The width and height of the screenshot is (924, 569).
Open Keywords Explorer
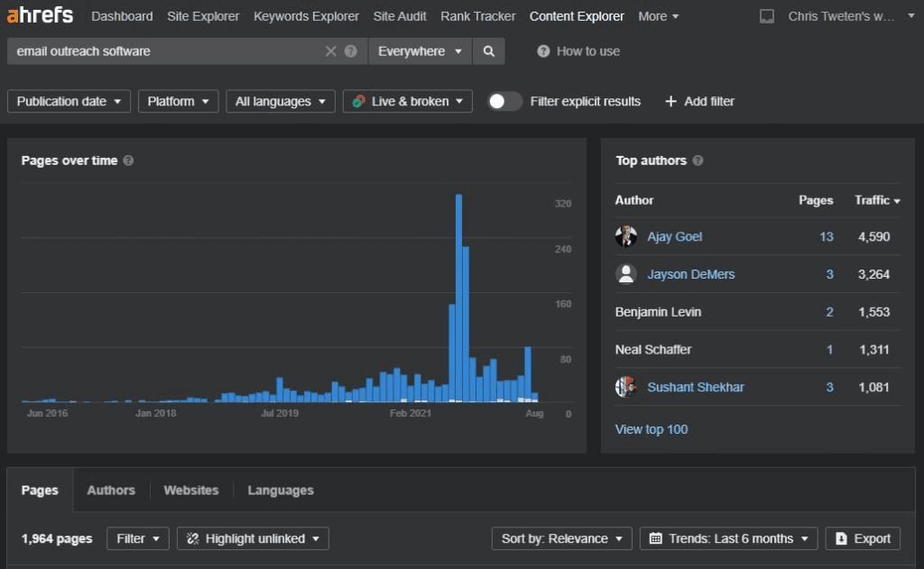pos(306,16)
